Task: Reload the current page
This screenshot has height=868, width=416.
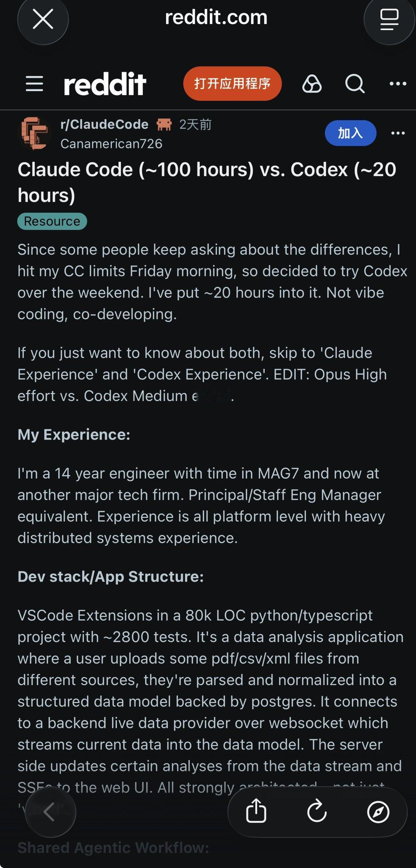Action: 317,812
